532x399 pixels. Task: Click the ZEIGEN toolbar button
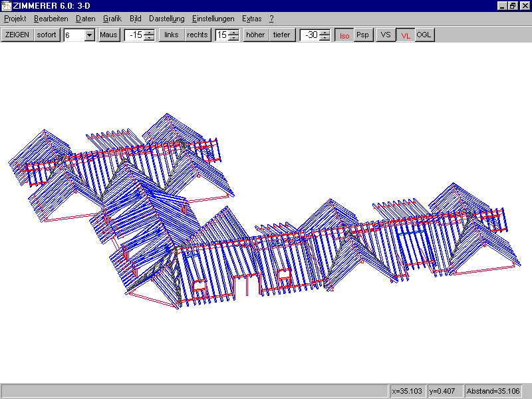(x=17, y=35)
